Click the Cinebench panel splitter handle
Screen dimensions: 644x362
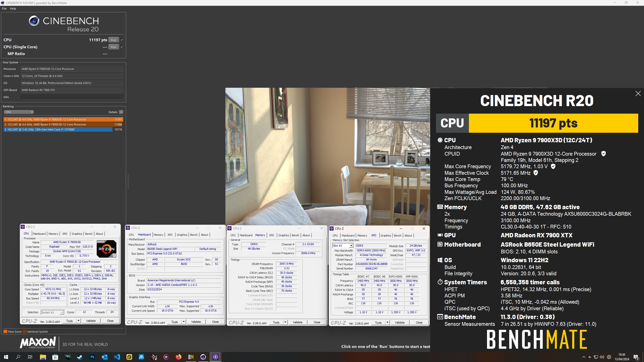pyautogui.click(x=128, y=181)
